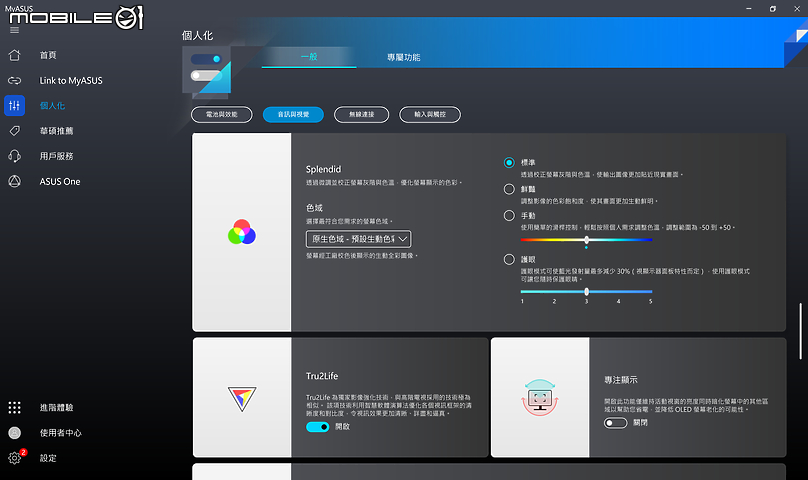Click the 個人化 toggle illustration in the header
The image size is (808, 480).
pyautogui.click(x=207, y=71)
